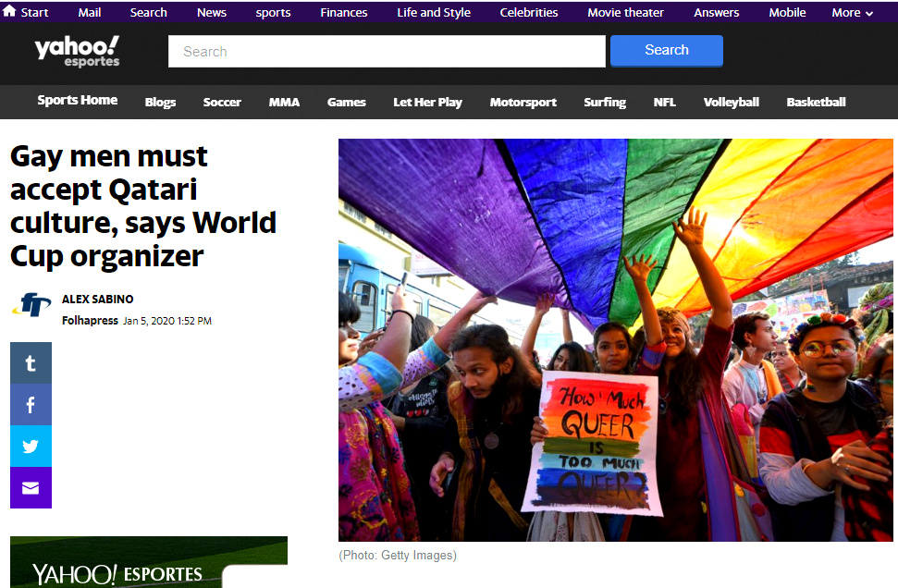Share the article on Twitter

coord(31,447)
